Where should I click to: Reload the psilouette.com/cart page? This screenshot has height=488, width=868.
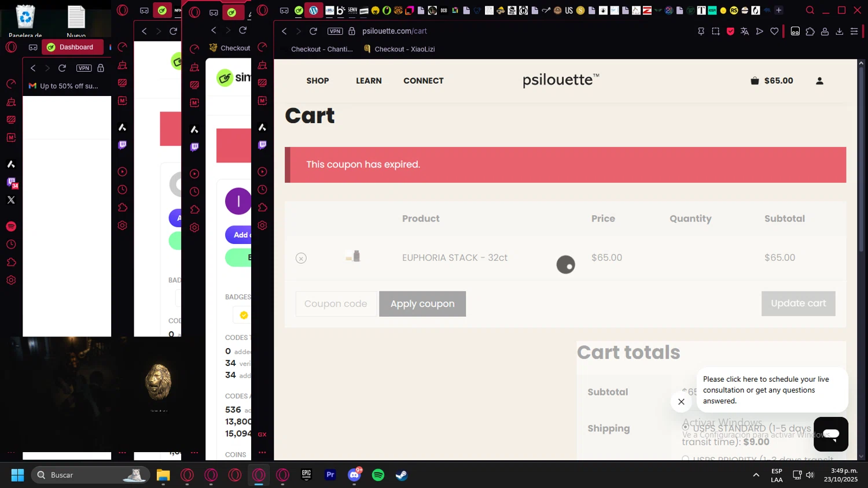pyautogui.click(x=313, y=31)
